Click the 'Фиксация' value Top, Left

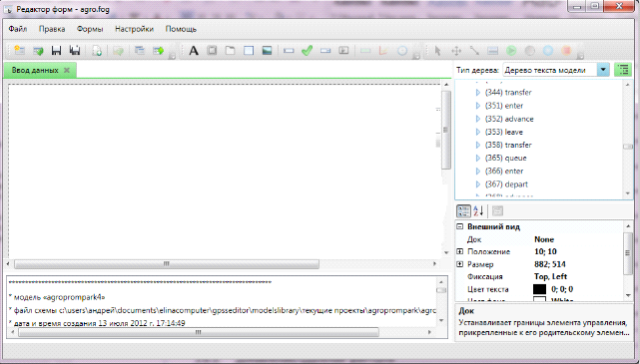pos(550,276)
